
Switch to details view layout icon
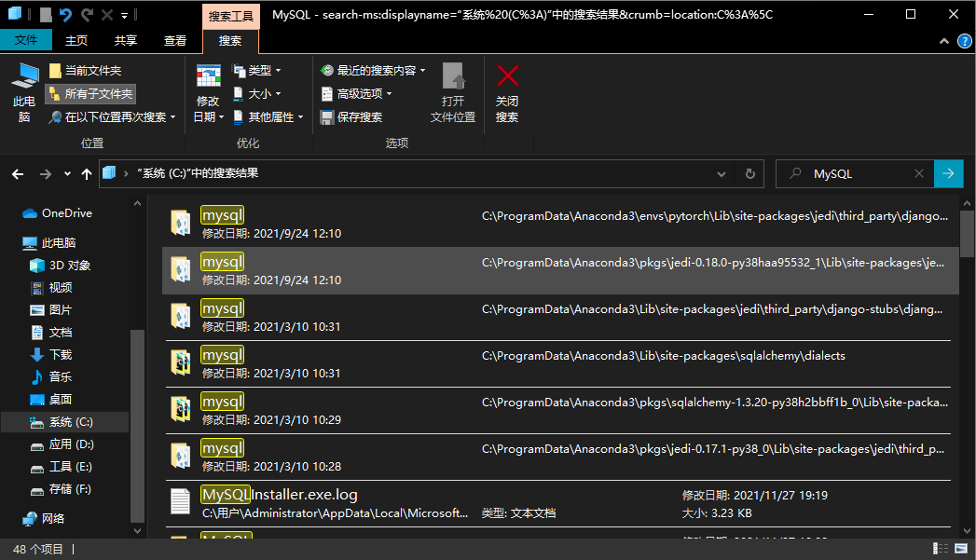point(941,548)
